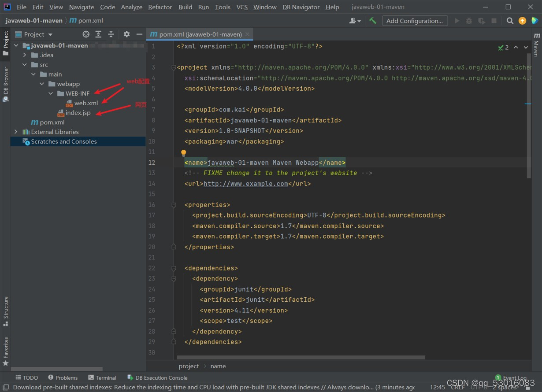The image size is (542, 392).
Task: Click the orange update arrow icon
Action: [522, 21]
